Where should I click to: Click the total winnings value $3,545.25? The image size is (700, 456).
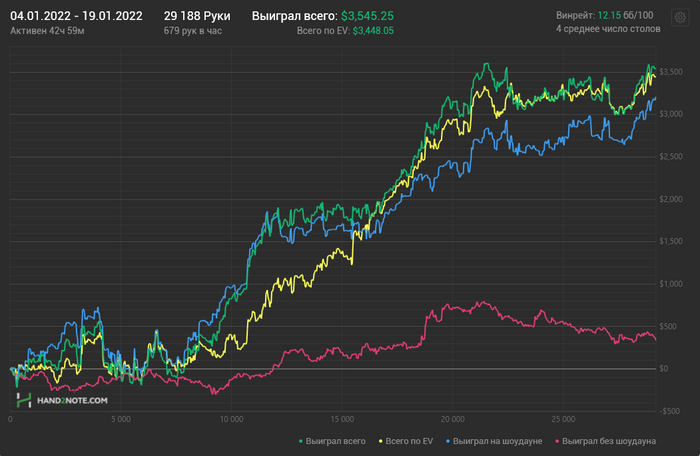point(367,16)
